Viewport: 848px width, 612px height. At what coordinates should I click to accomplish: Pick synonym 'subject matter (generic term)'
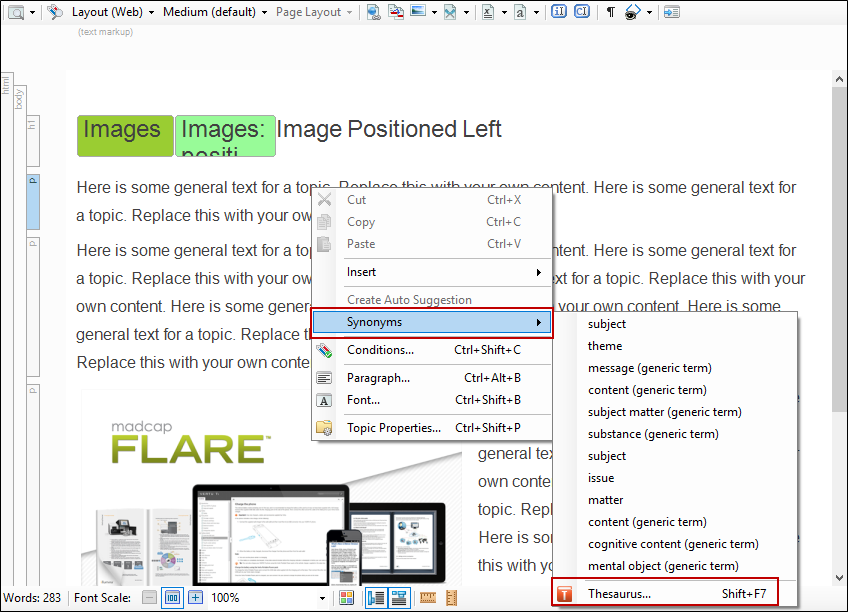pos(674,412)
